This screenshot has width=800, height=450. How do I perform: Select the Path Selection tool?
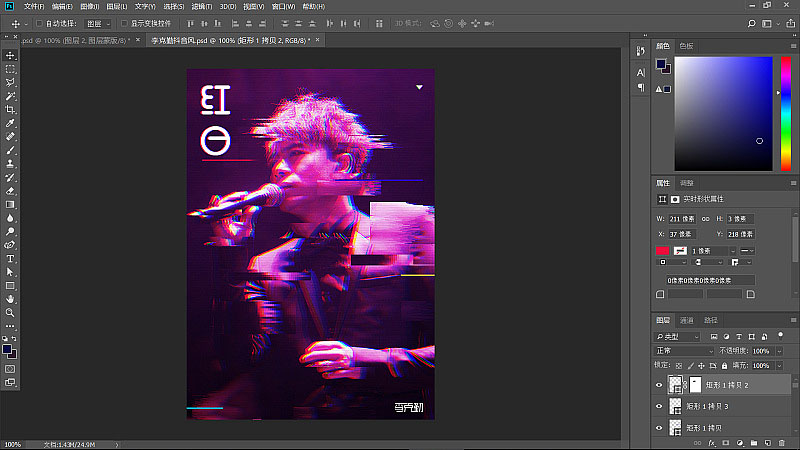[10, 272]
